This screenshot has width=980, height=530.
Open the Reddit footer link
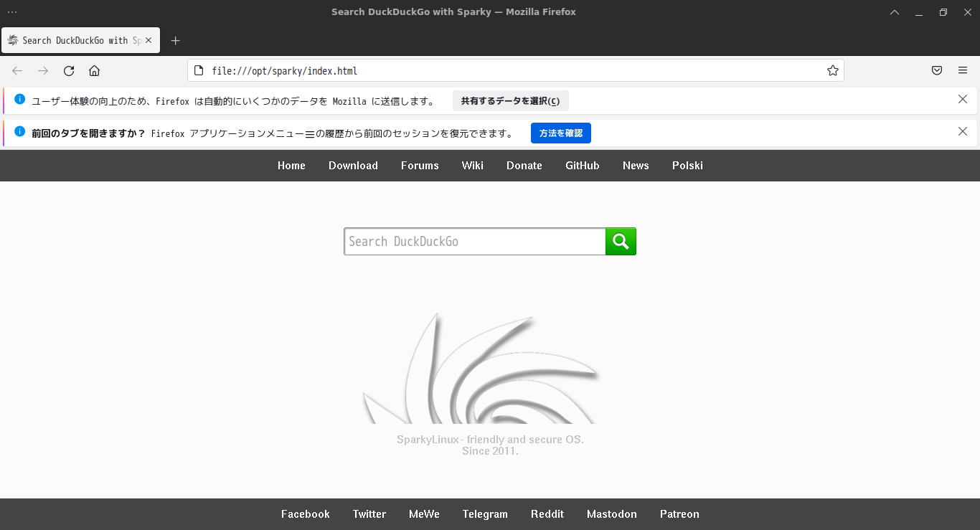[x=547, y=514]
